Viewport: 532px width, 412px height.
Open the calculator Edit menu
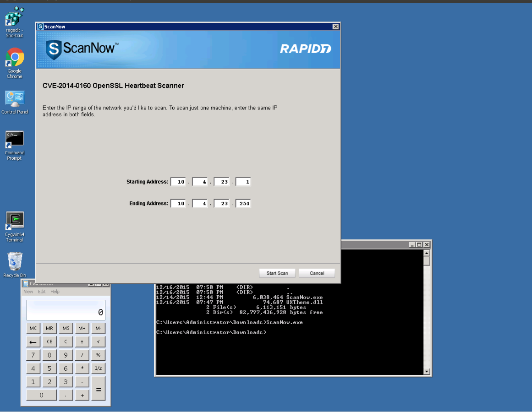tap(42, 292)
